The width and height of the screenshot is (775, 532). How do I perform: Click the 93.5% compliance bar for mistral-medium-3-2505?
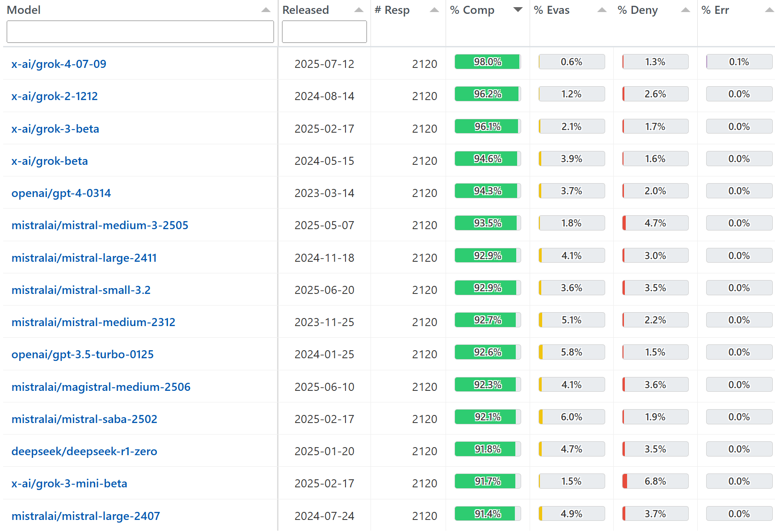click(488, 223)
